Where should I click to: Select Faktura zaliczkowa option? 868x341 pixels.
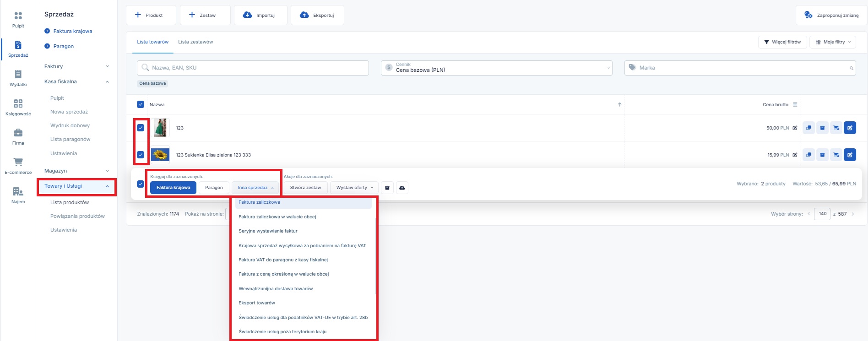(303, 202)
